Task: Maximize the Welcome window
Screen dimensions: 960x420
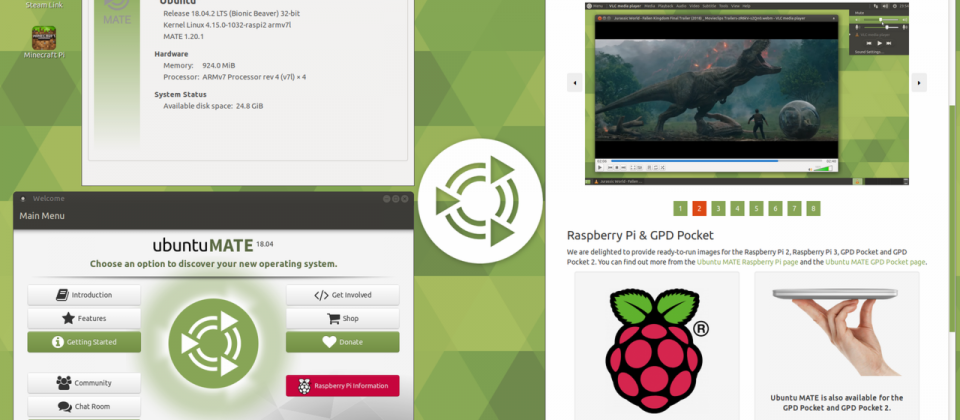Action: [396, 199]
